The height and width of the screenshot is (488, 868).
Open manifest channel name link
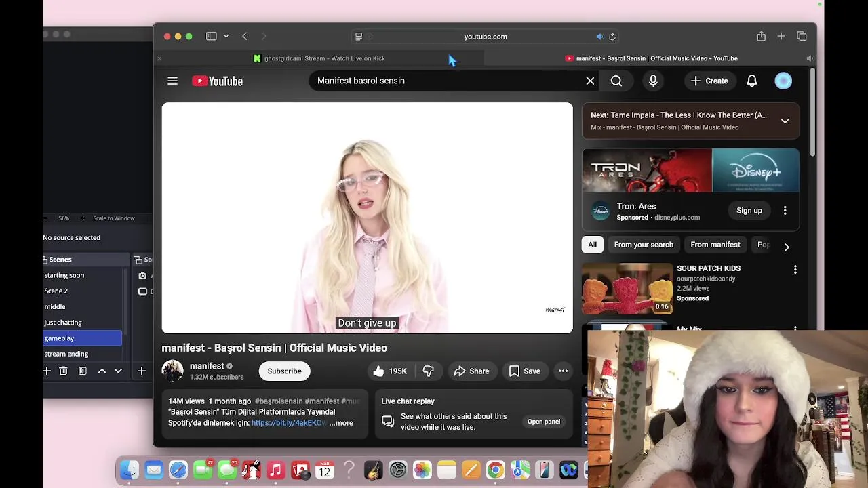[x=207, y=366]
